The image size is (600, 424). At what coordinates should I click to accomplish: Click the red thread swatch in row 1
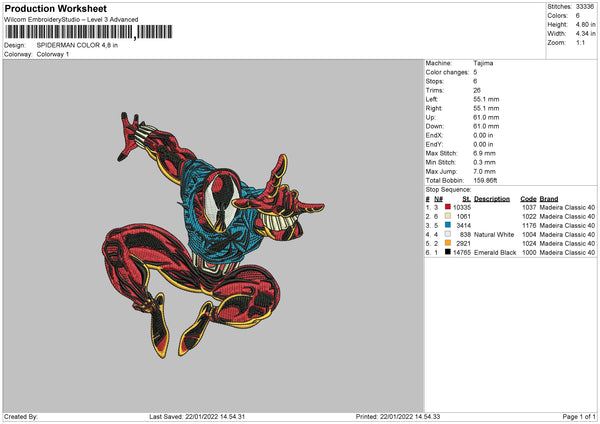coord(447,207)
